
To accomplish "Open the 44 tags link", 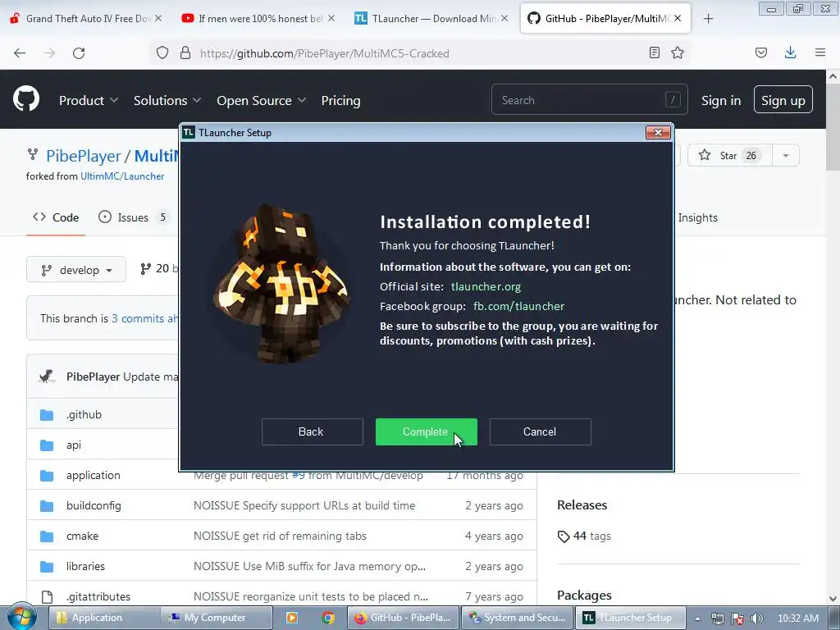I will [584, 536].
